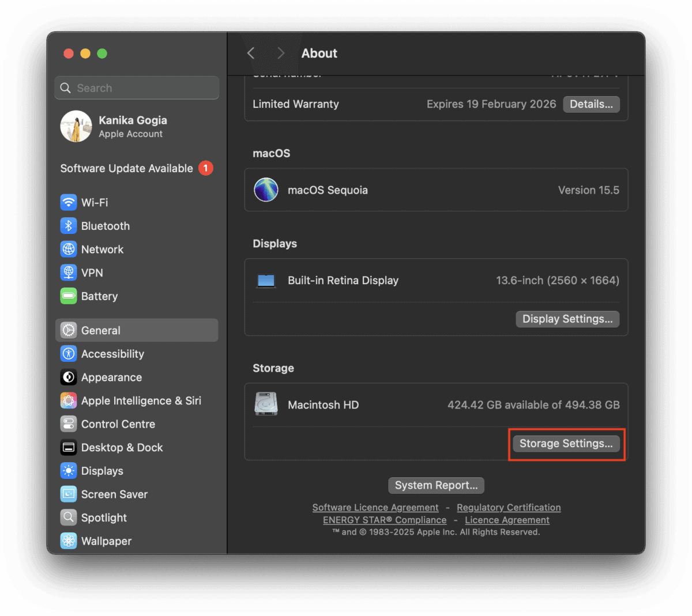The height and width of the screenshot is (616, 692).
Task: Select the Appearance icon in sidebar
Action: (69, 377)
